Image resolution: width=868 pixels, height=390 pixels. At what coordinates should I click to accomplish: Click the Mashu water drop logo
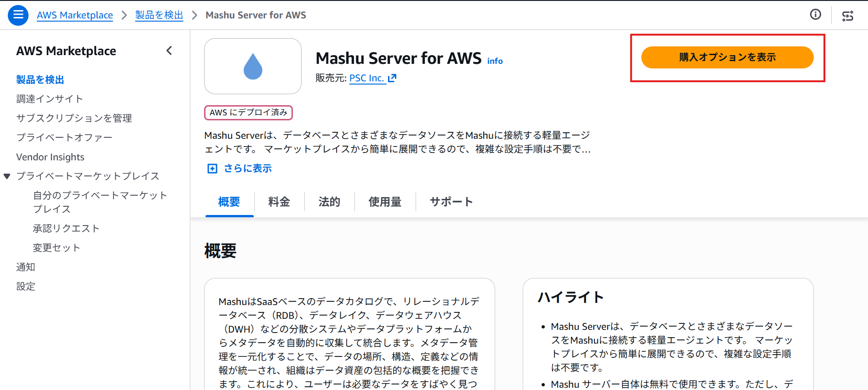(253, 66)
